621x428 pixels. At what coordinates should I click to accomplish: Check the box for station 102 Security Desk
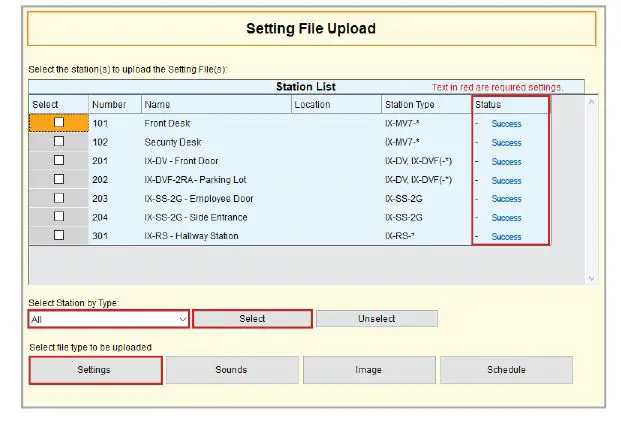59,141
